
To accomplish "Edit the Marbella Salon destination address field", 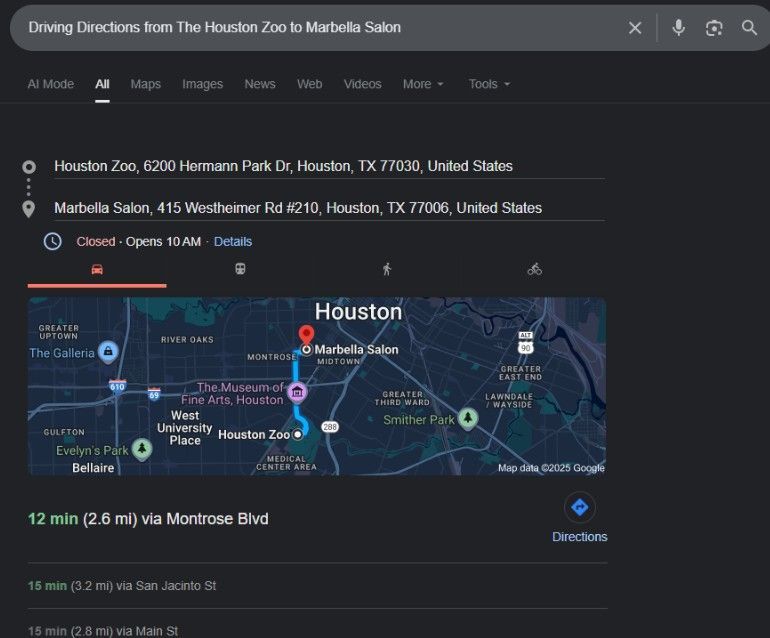I will click(329, 208).
